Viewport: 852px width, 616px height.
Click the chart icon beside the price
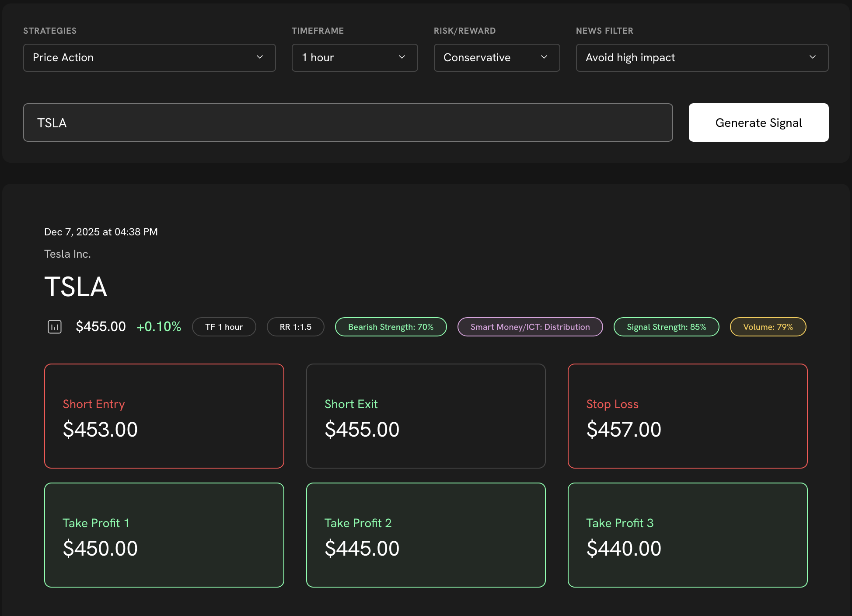pyautogui.click(x=55, y=327)
